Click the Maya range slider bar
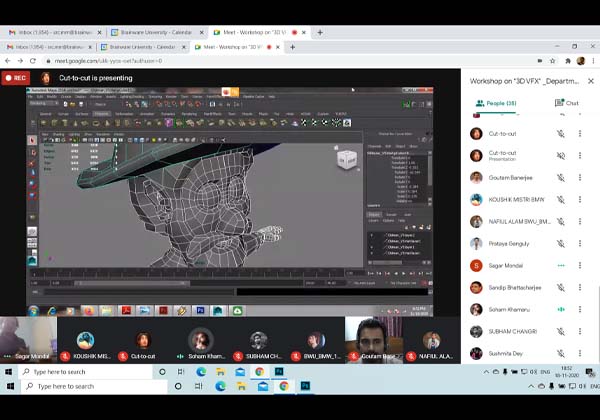Viewport: 600px width, 420px height. [130, 283]
